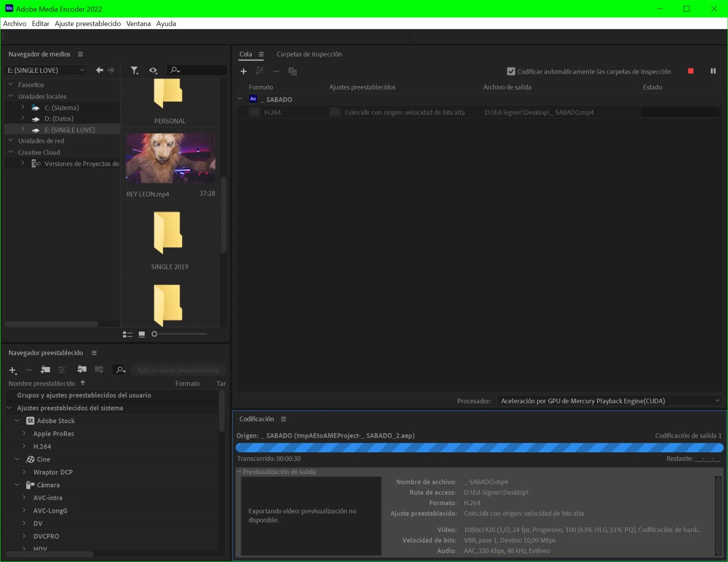Stop the queue with the red square
The width and height of the screenshot is (728, 562).
point(691,71)
